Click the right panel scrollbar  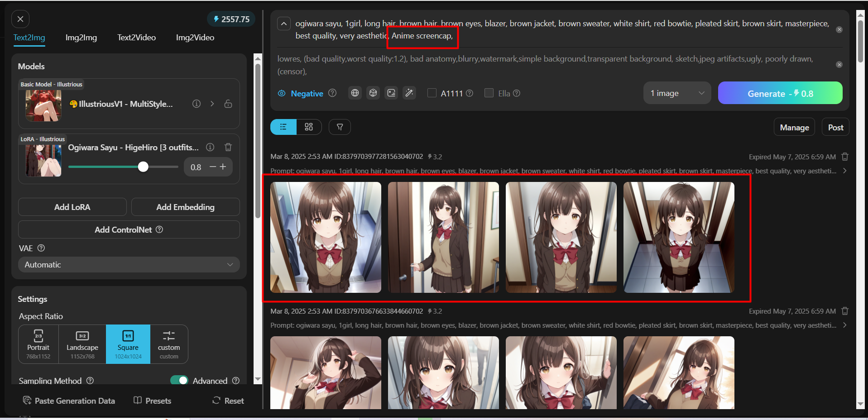860,41
